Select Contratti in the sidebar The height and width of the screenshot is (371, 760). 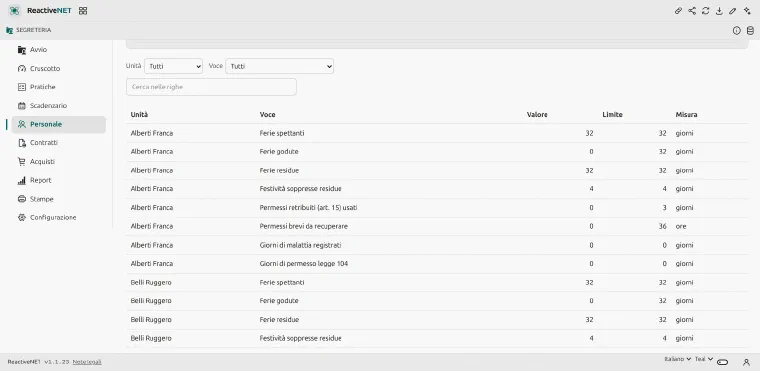point(59,143)
